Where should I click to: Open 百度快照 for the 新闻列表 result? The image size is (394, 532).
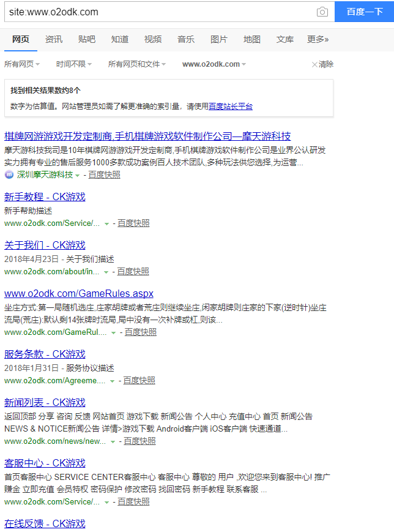pos(139,441)
